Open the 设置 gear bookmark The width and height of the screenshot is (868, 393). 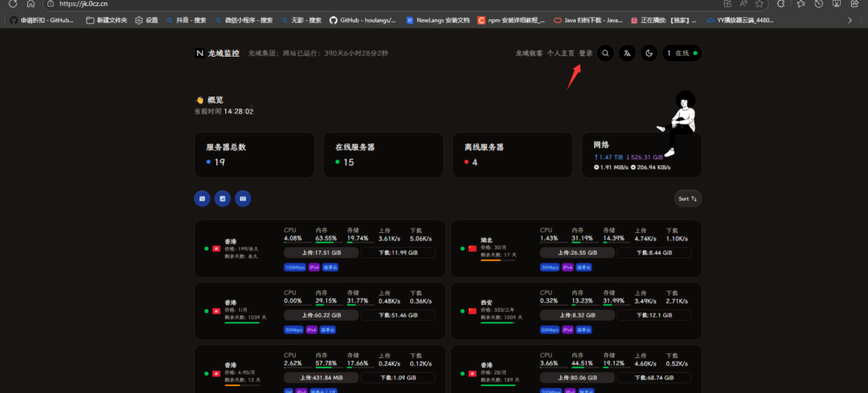click(x=147, y=20)
